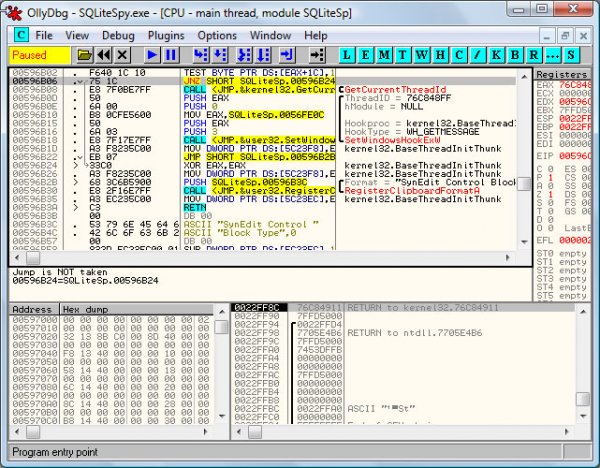600x468 pixels.
Task: Open the File menu
Action: [x=44, y=36]
